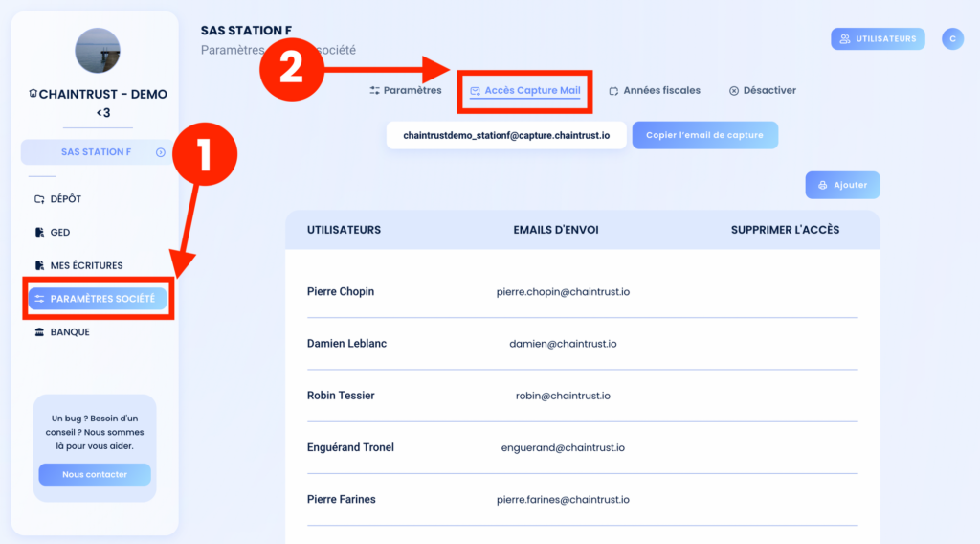Click the sliders icon in Paramètres Société
This screenshot has height=544, width=980.
(x=39, y=299)
